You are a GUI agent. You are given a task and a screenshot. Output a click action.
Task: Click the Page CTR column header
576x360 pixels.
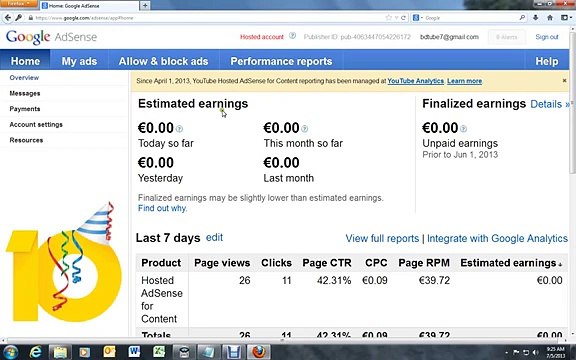[x=327, y=263]
